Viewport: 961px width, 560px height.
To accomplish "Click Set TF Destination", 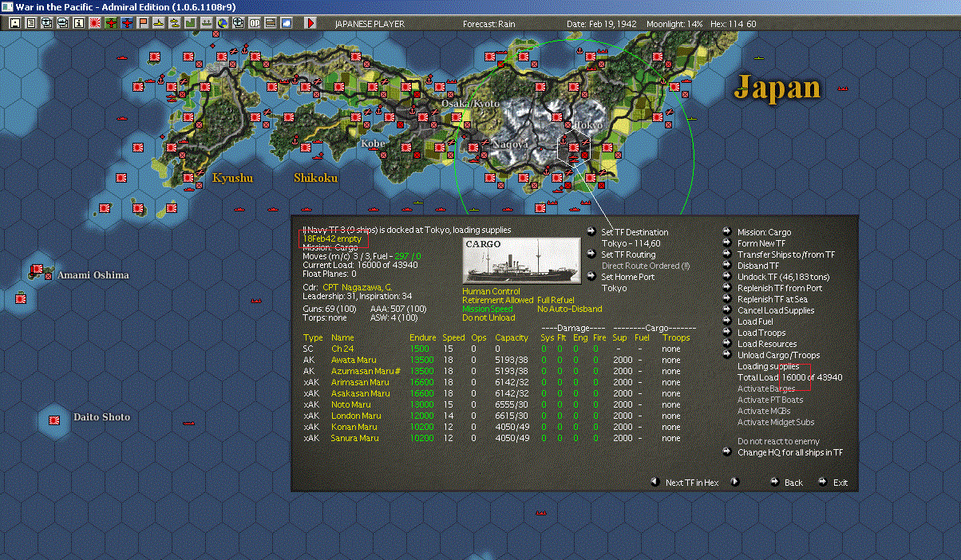I will pos(635,232).
